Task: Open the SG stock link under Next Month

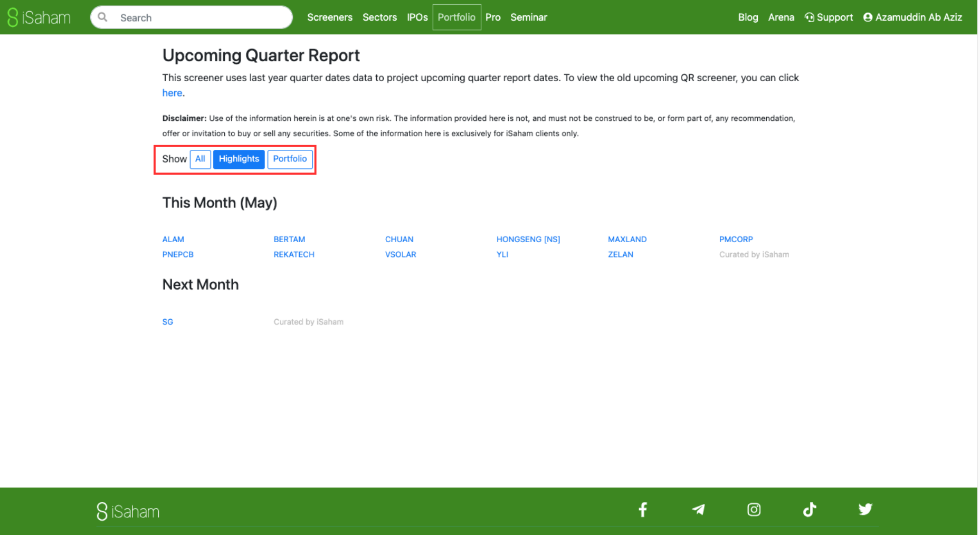Action: (x=167, y=322)
